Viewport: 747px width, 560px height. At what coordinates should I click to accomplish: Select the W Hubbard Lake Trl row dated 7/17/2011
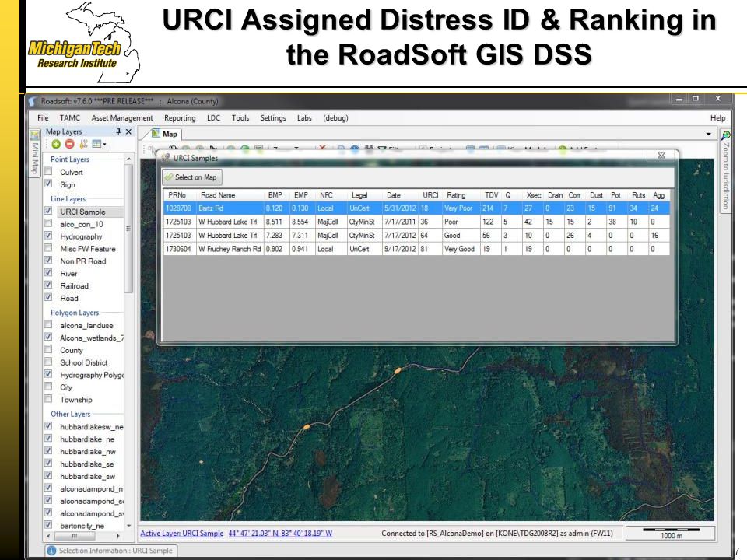(417, 222)
